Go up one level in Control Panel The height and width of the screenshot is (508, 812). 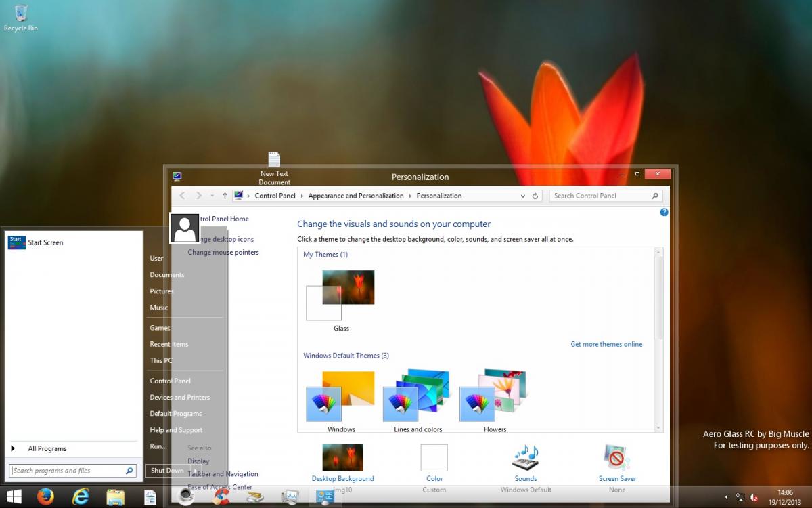coord(225,196)
